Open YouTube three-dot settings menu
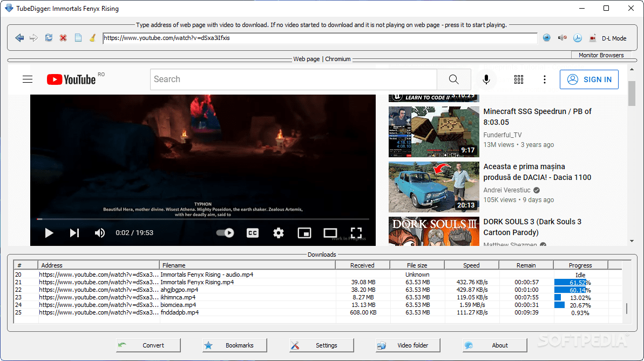This screenshot has height=361, width=644. click(545, 79)
